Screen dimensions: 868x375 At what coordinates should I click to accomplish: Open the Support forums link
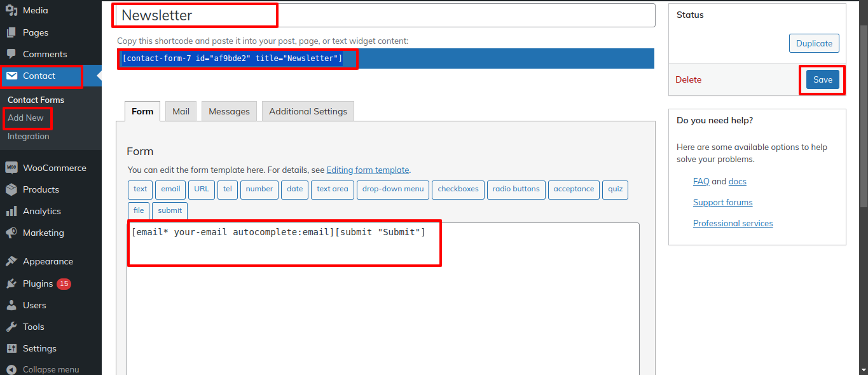tap(723, 203)
